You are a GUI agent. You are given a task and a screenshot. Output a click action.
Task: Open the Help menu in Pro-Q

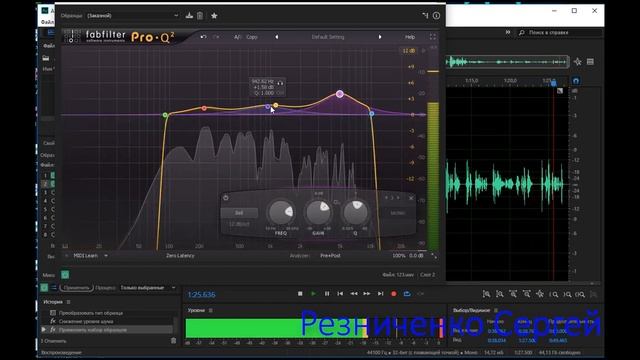pos(410,37)
